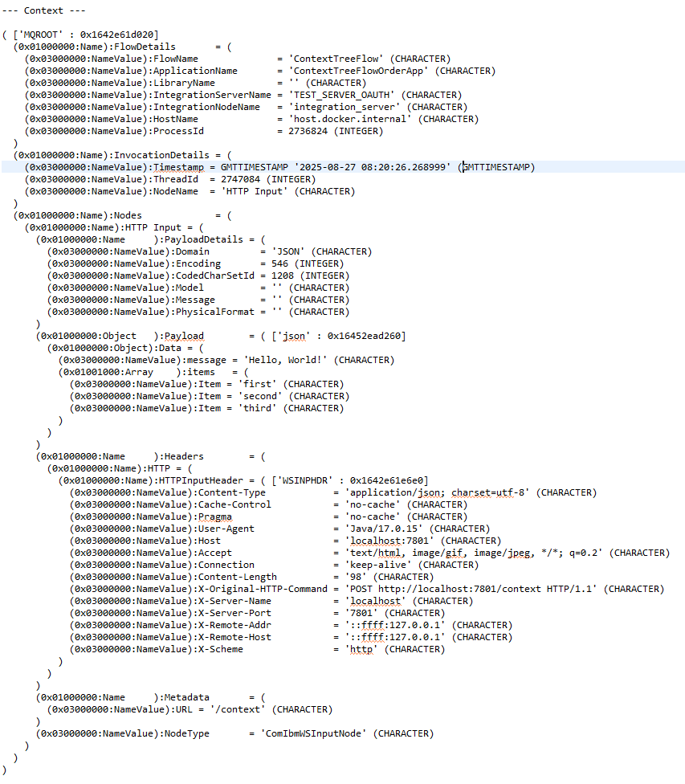The width and height of the screenshot is (685, 784).
Task: Click the X-Scheme value 'http'
Action: click(361, 649)
